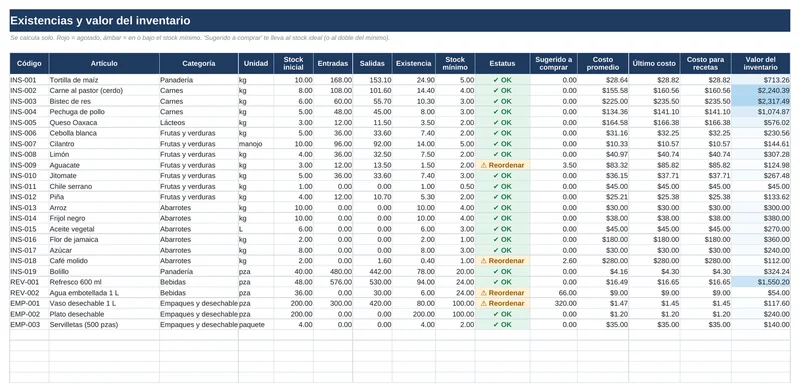Image resolution: width=800 pixels, height=392 pixels.
Task: Select the Artículo column header
Action: pyautogui.click(x=104, y=64)
